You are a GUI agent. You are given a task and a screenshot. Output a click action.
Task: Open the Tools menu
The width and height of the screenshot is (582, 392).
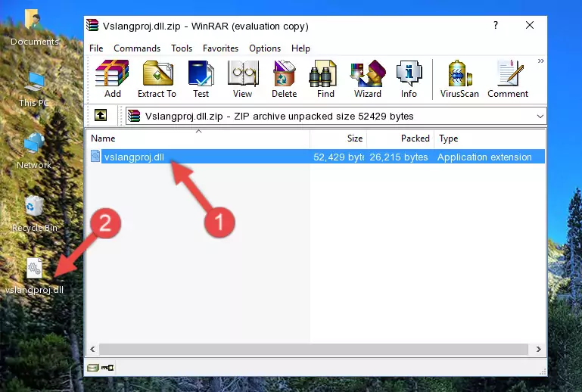(x=182, y=48)
